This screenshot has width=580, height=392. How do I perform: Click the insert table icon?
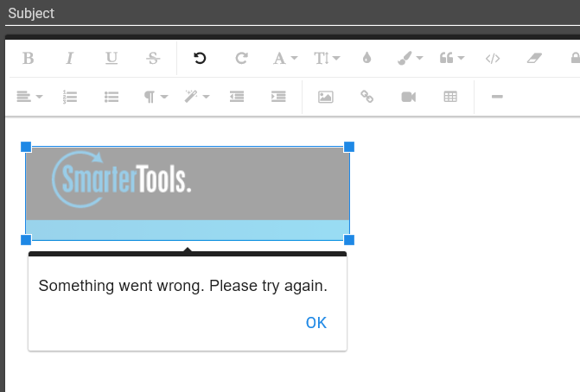(x=450, y=97)
